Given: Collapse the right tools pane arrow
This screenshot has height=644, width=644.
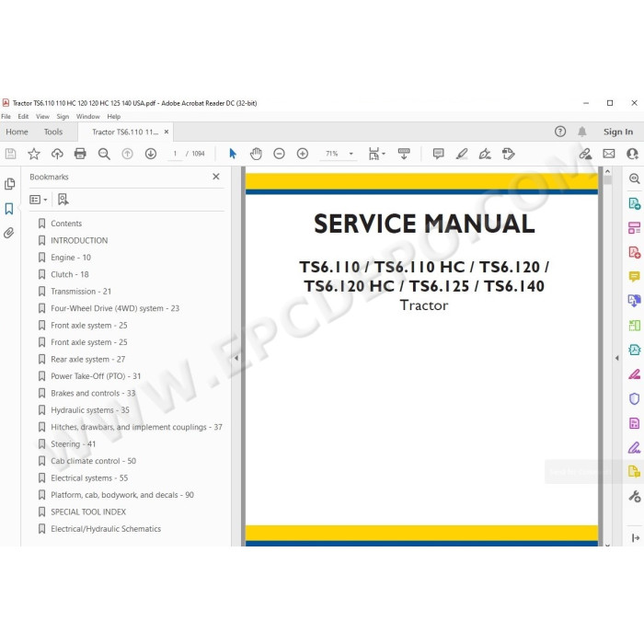Looking at the screenshot, I should point(617,358).
